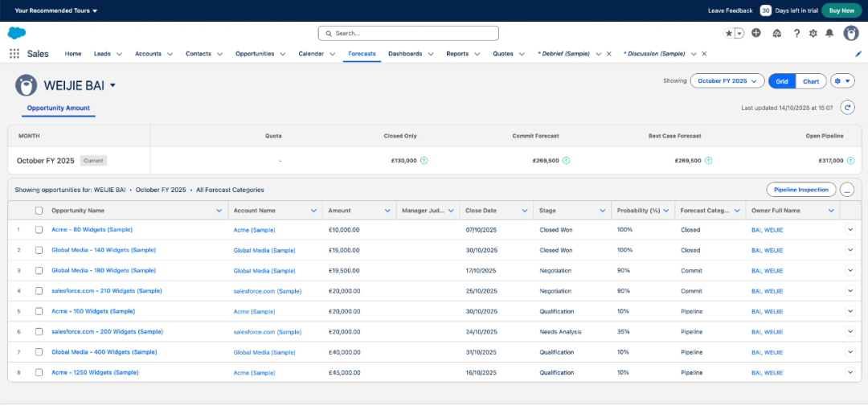This screenshot has width=868, height=406.
Task: Check the Global Media - 400 Widgets row
Action: tap(39, 351)
